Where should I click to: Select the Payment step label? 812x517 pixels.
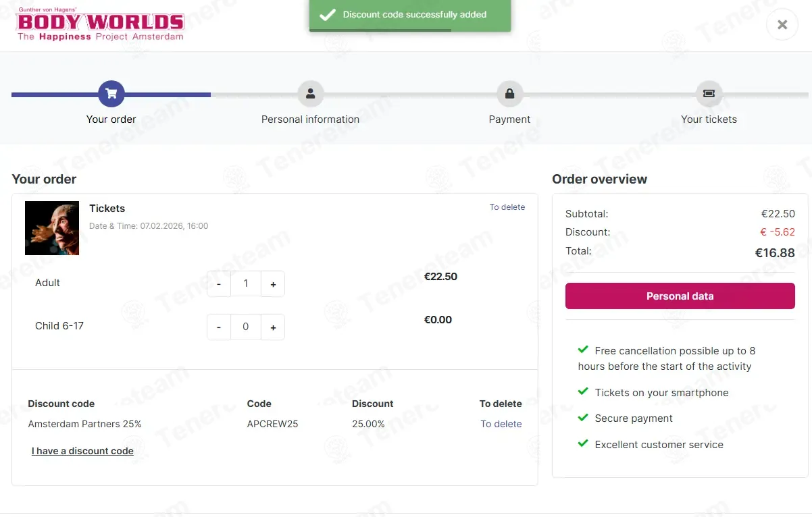click(510, 119)
